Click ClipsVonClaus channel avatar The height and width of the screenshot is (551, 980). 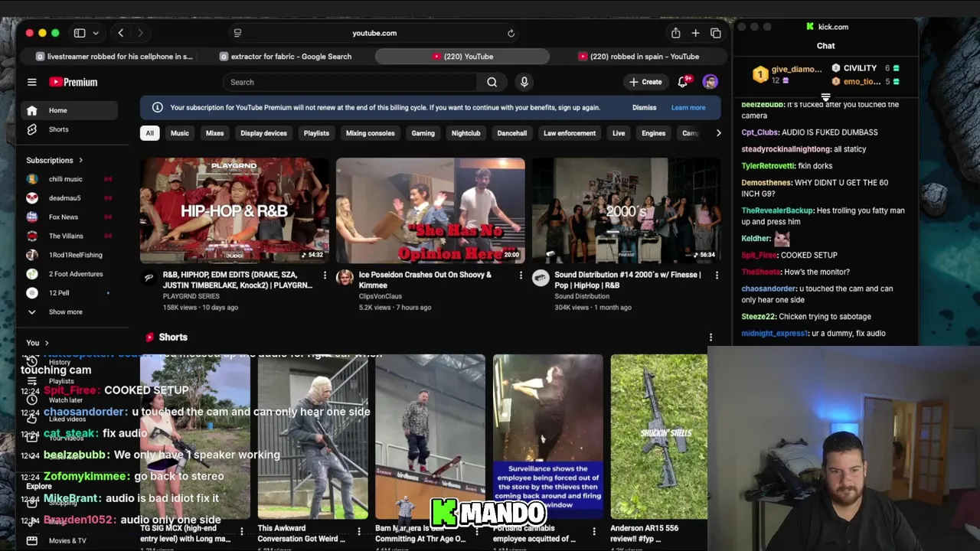tap(345, 278)
